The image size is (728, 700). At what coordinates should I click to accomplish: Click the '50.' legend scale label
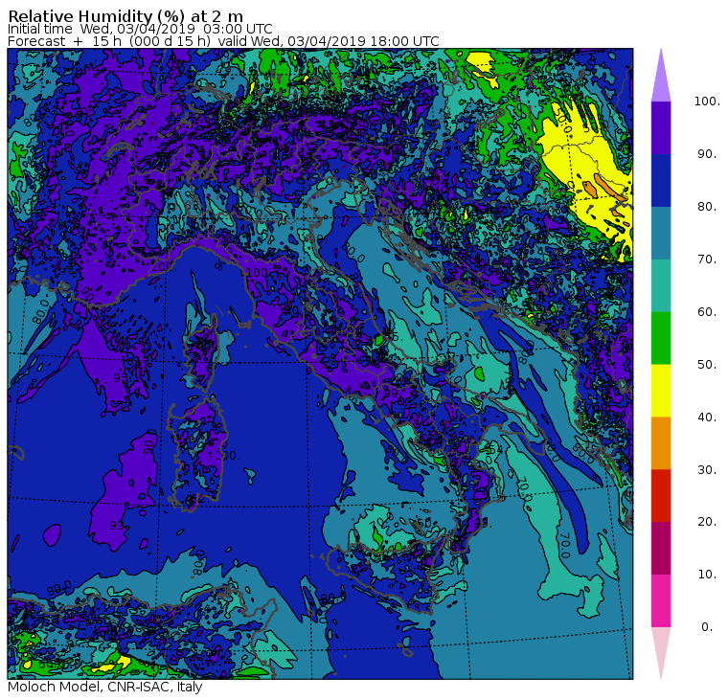coord(707,365)
